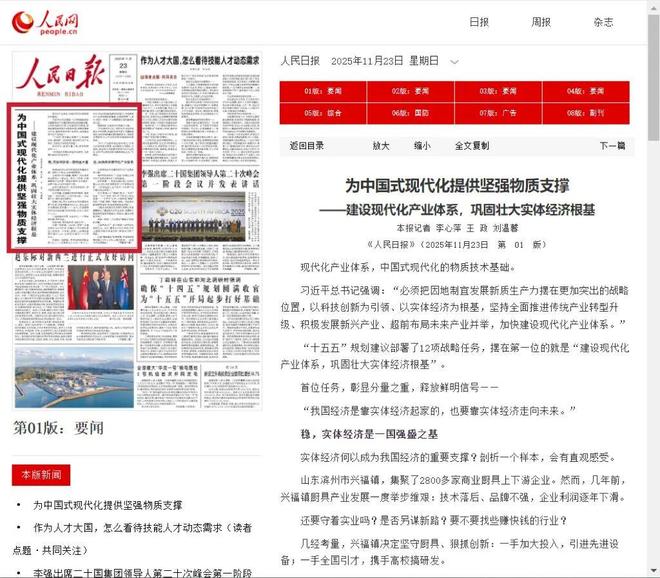This screenshot has height=578, width=660.
Task: Expand the date picker chevron beside 星期日
Action: click(x=454, y=62)
